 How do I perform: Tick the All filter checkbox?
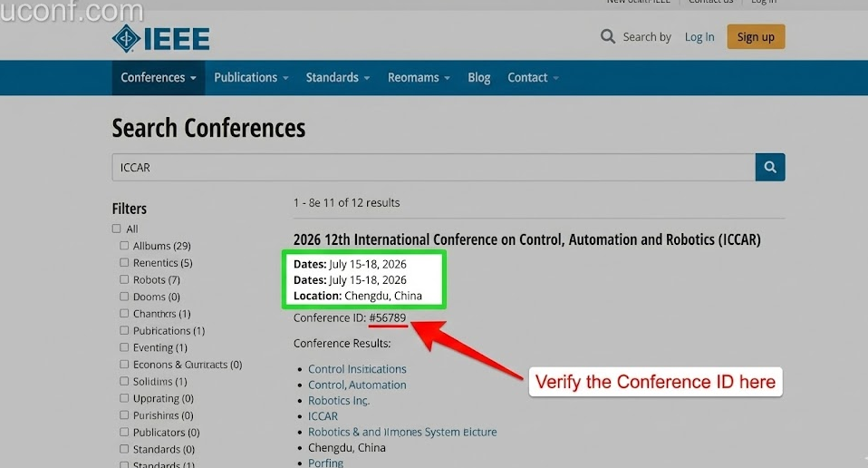point(116,229)
